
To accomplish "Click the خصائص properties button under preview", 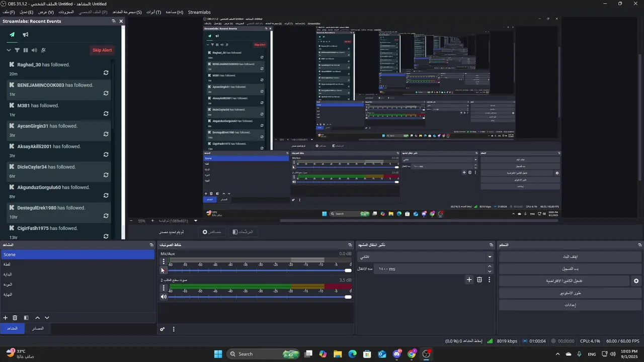I will (x=212, y=232).
